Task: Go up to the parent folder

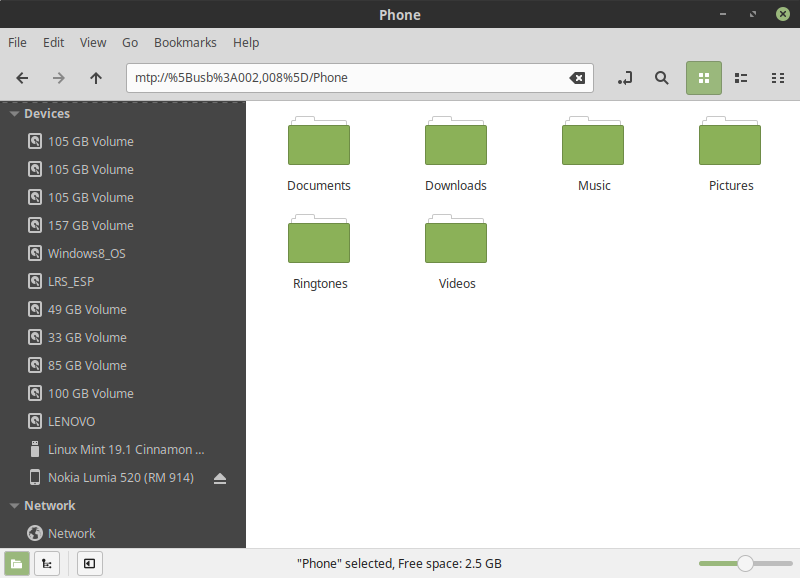Action: [96, 78]
